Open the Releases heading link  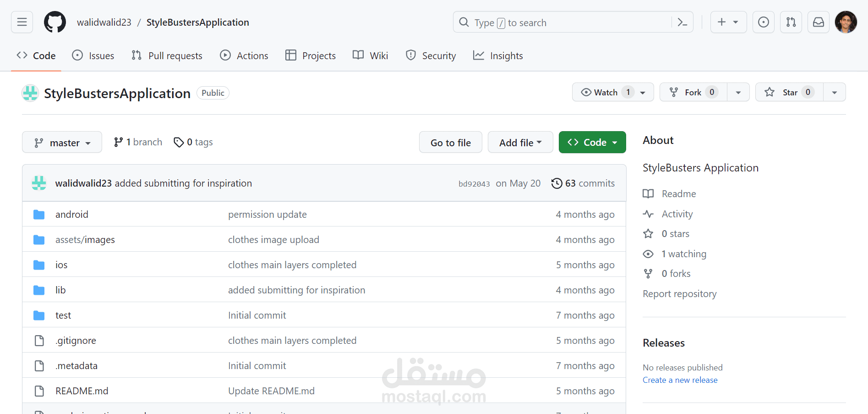coord(664,342)
